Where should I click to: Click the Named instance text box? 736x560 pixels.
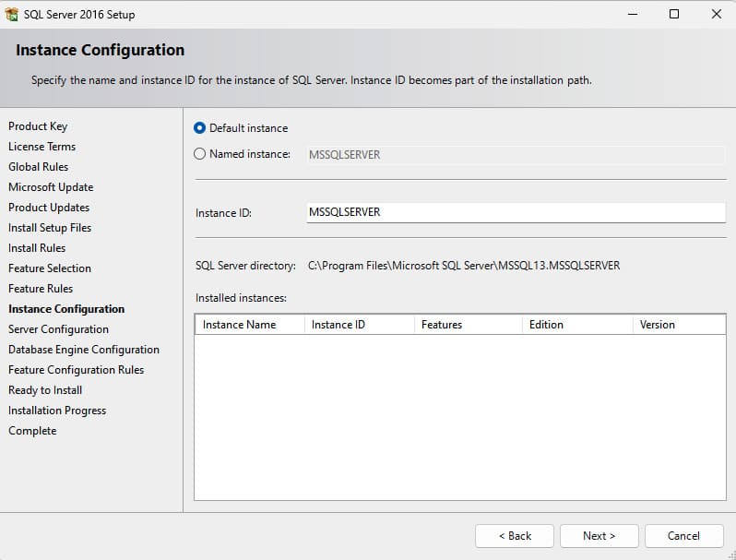515,155
